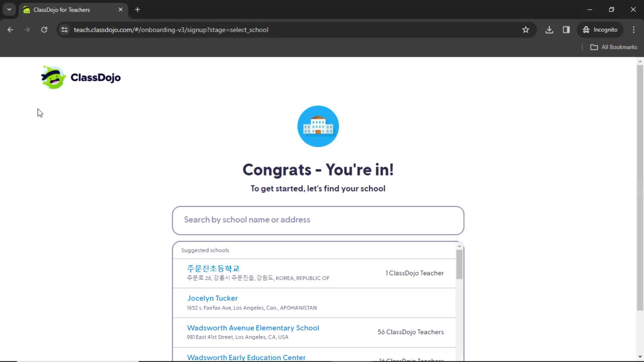Click the bookmark icon in browser toolbar
Viewport: 644px width, 362px height.
526,29
